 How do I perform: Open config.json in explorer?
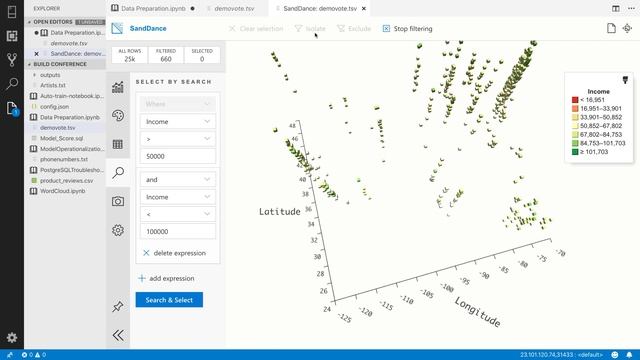tap(54, 107)
